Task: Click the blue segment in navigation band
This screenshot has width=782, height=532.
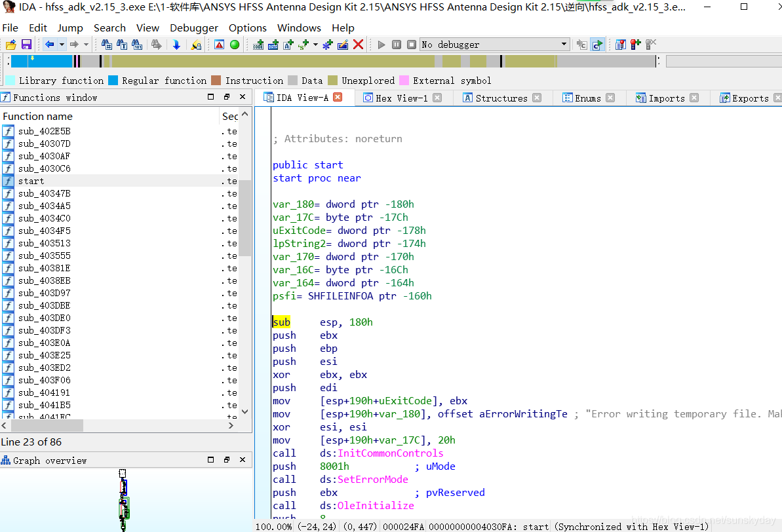Action: point(41,61)
